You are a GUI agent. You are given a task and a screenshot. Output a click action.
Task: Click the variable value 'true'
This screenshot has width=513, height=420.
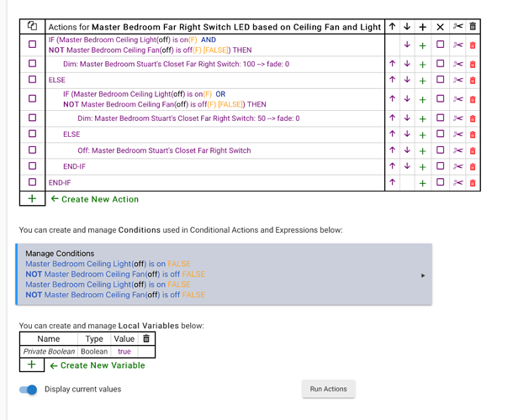pyautogui.click(x=124, y=351)
